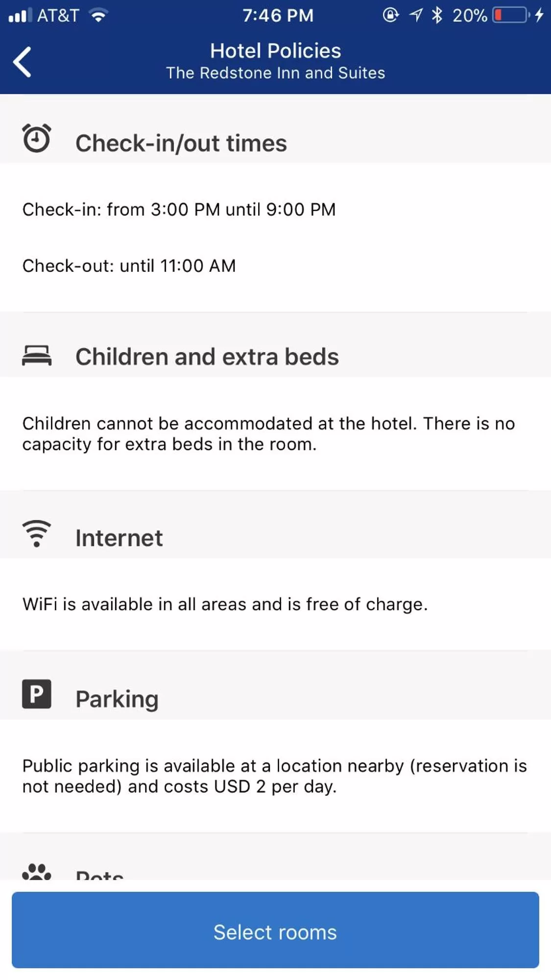
Task: Tap the Check-in/out times heading
Action: point(181,143)
